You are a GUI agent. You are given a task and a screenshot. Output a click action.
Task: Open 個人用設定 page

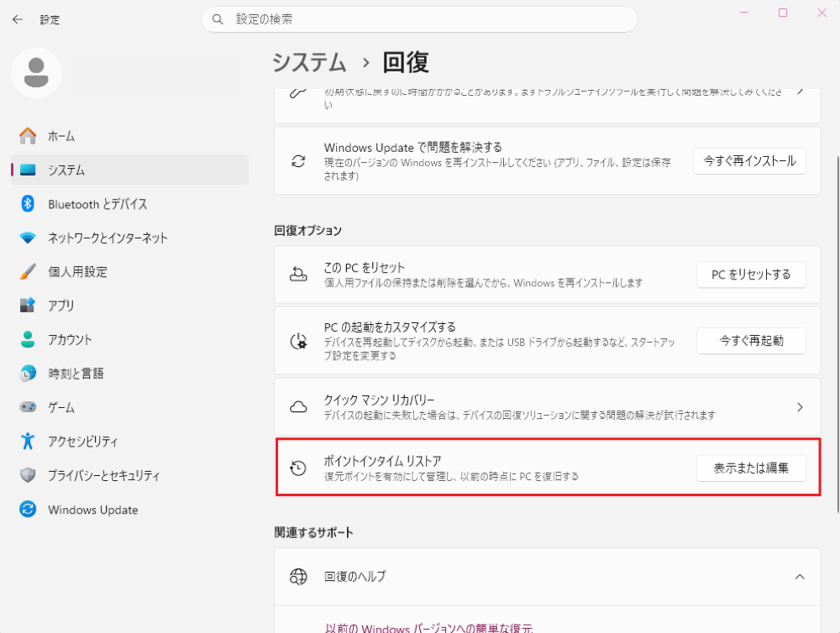click(x=129, y=271)
